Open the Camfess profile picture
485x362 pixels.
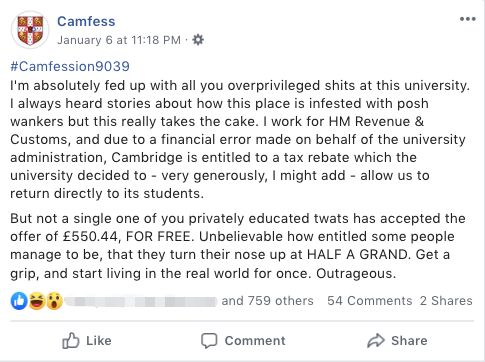pyautogui.click(x=30, y=30)
